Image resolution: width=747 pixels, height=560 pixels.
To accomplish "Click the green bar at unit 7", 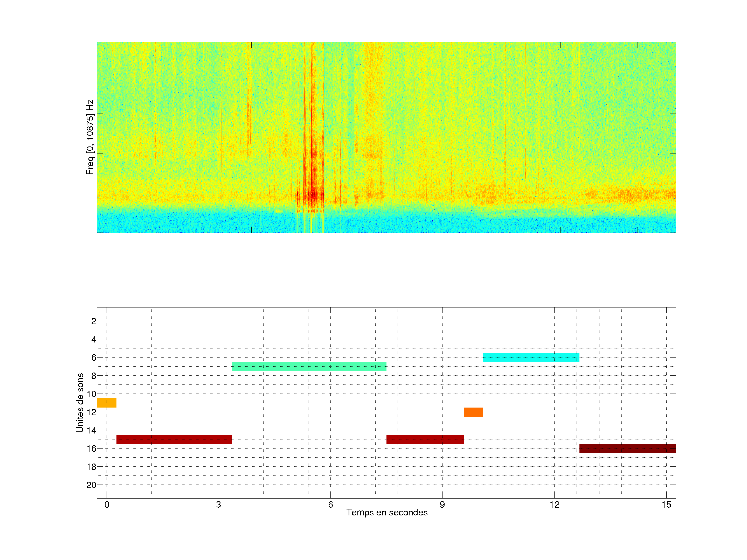I will (x=309, y=366).
